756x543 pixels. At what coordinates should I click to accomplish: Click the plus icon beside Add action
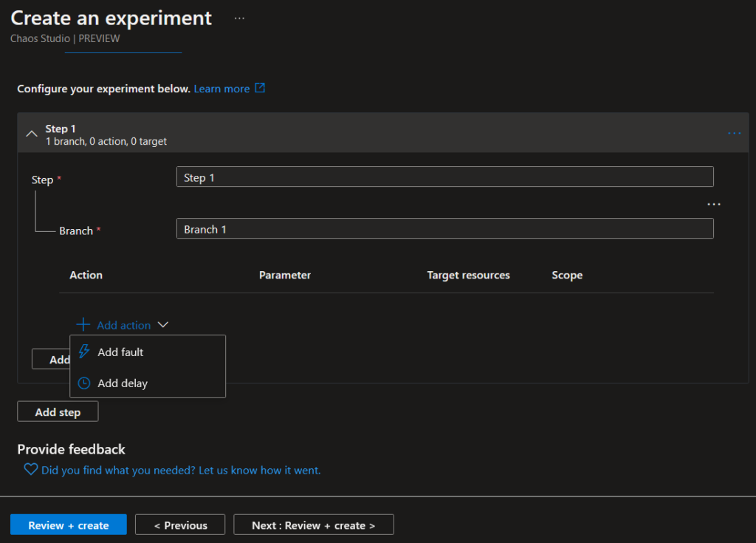pyautogui.click(x=83, y=324)
